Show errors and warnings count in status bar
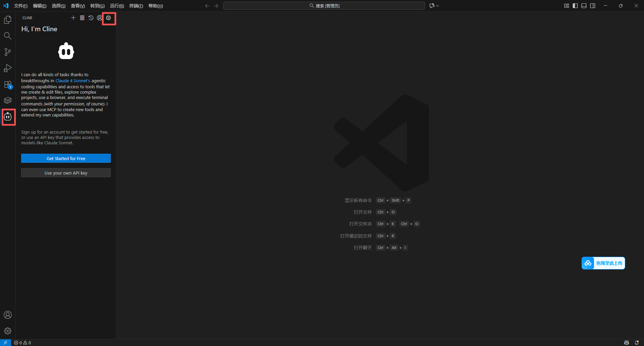The height and width of the screenshot is (346, 644). click(x=22, y=343)
